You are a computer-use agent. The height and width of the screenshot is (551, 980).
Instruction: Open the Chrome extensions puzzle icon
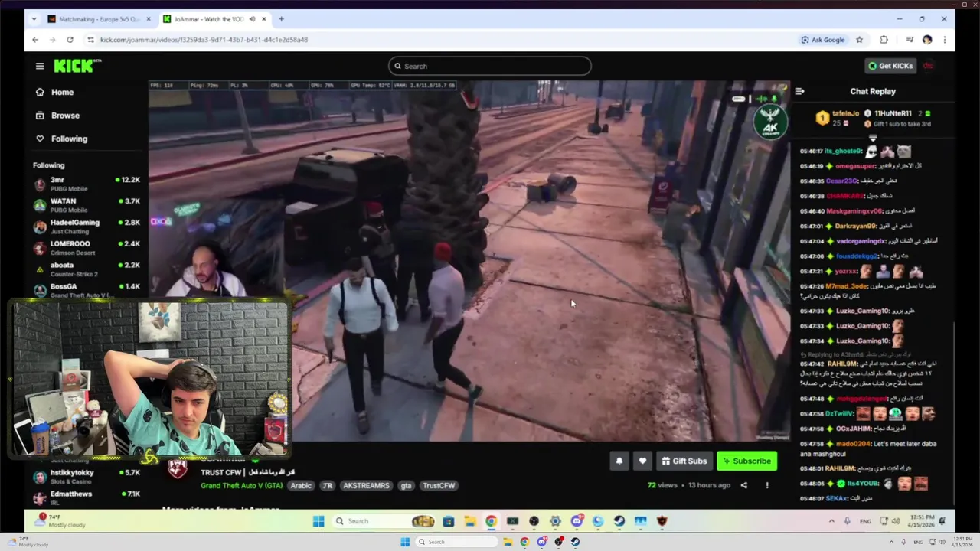tap(884, 39)
